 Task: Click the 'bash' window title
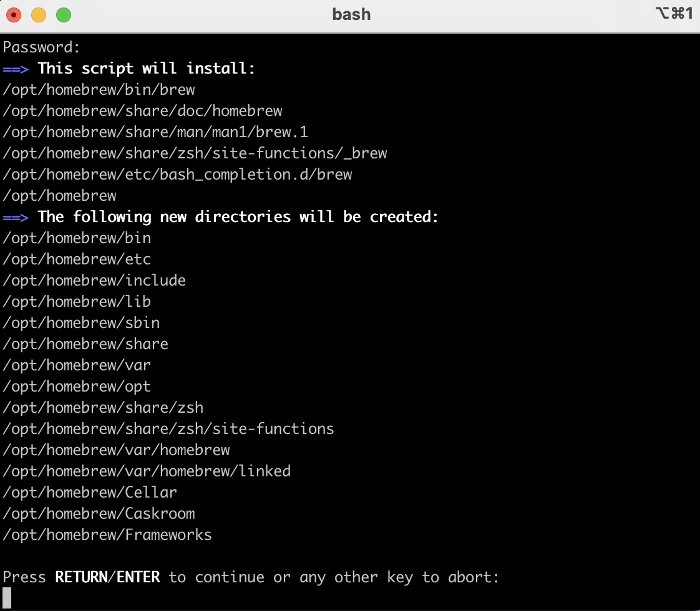click(x=351, y=14)
